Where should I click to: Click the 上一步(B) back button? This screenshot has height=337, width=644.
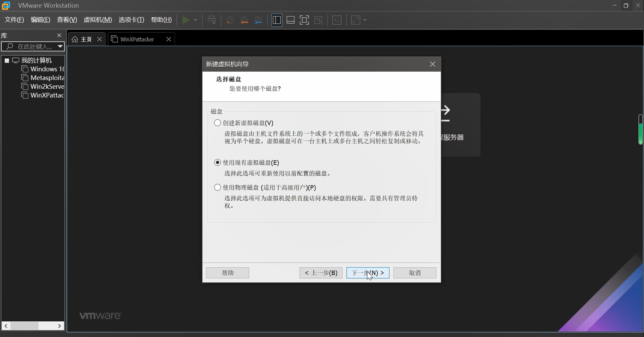tap(321, 273)
